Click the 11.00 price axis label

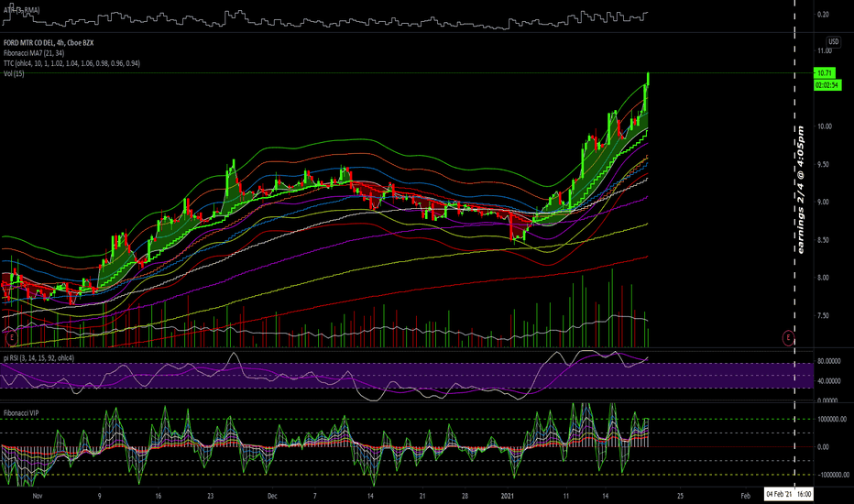tap(825, 50)
